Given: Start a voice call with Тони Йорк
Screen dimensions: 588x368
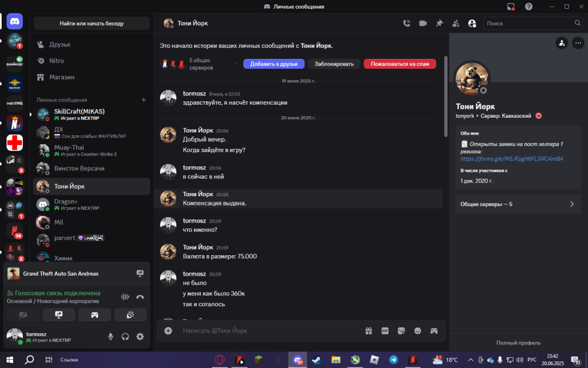Looking at the screenshot, I should click(406, 23).
